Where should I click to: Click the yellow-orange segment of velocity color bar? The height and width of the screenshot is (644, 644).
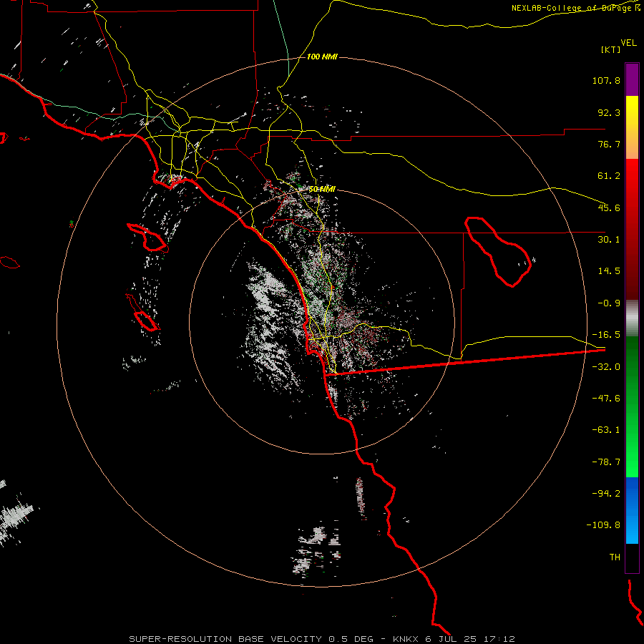pos(632,127)
